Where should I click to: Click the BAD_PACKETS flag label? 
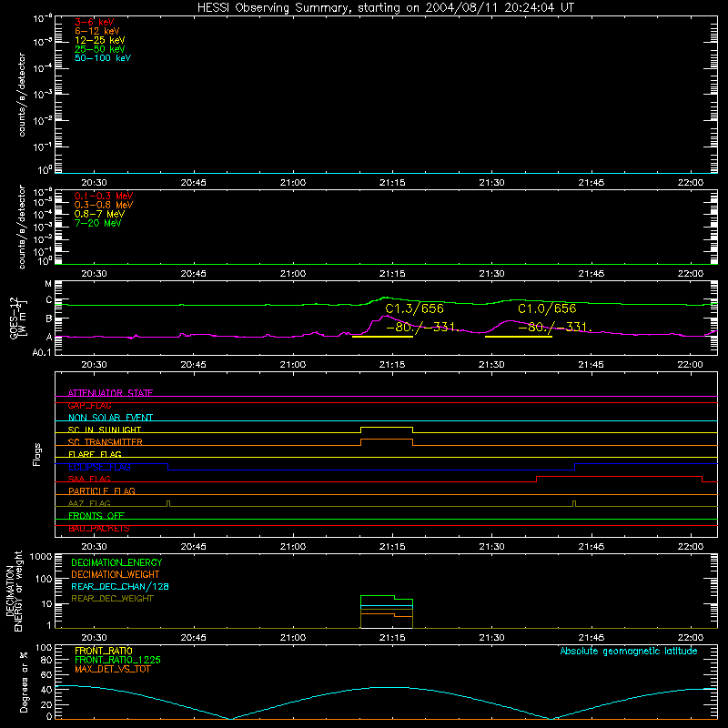coord(99,529)
